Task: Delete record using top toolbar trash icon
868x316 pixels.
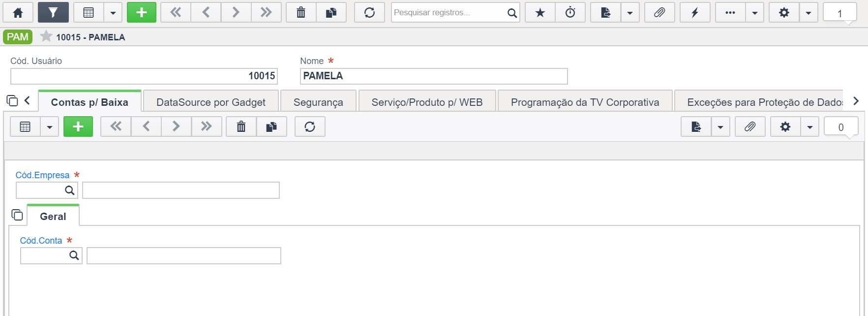Action: [301, 13]
